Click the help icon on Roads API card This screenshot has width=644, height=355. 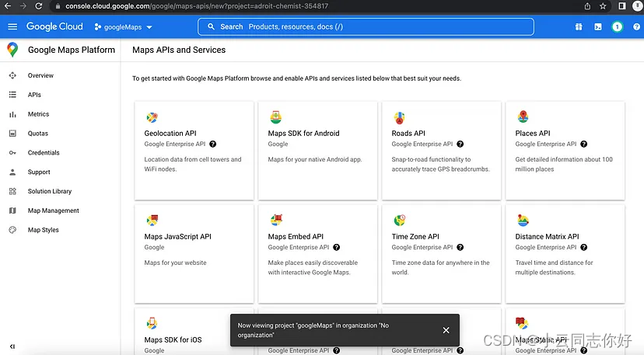[460, 144]
